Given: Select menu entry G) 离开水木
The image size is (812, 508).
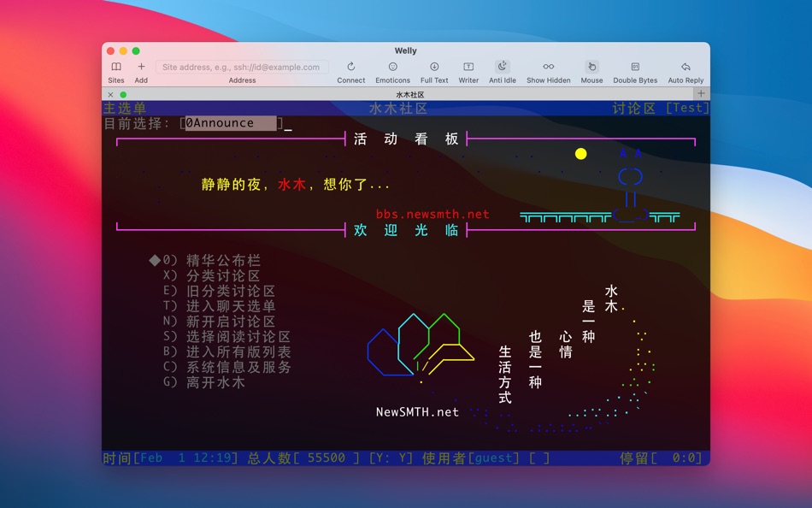Looking at the screenshot, I should [x=203, y=382].
